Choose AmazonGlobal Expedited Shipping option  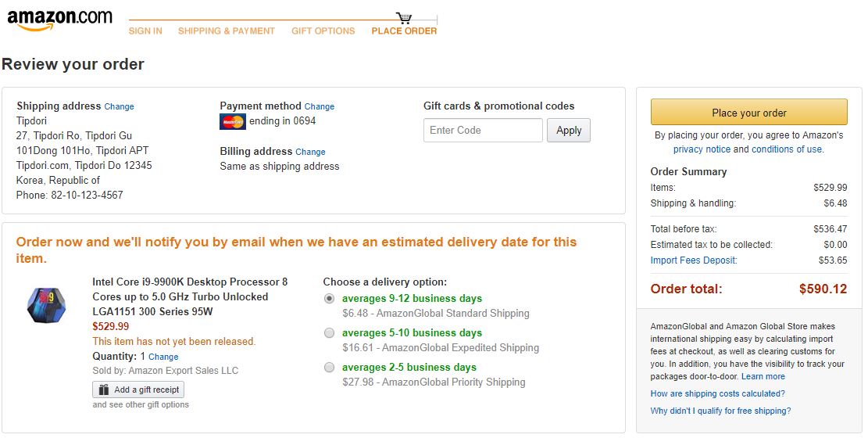[x=330, y=332]
